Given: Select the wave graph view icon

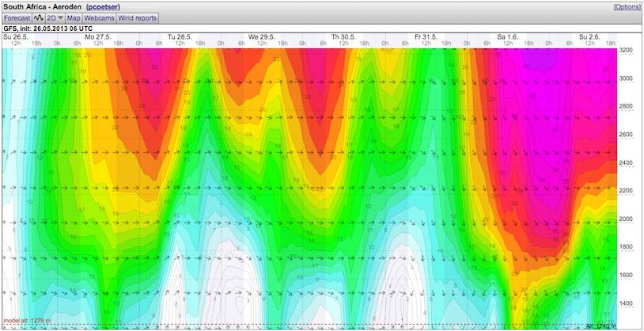Looking at the screenshot, I should pos(39,18).
